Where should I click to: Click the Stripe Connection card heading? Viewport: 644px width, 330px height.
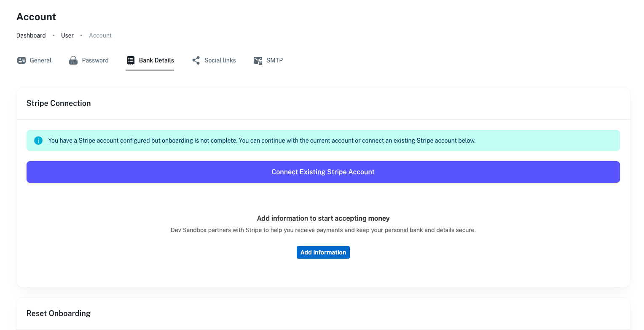pyautogui.click(x=59, y=103)
